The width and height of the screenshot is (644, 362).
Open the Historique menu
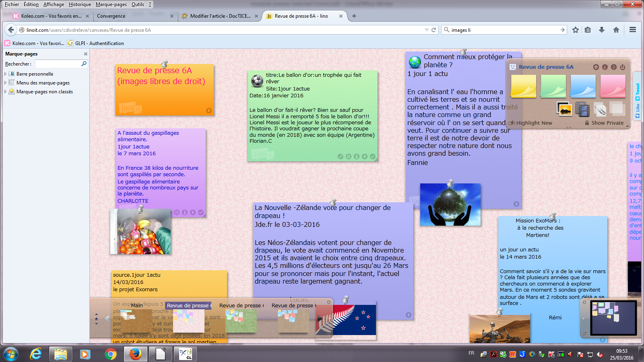(x=80, y=4)
